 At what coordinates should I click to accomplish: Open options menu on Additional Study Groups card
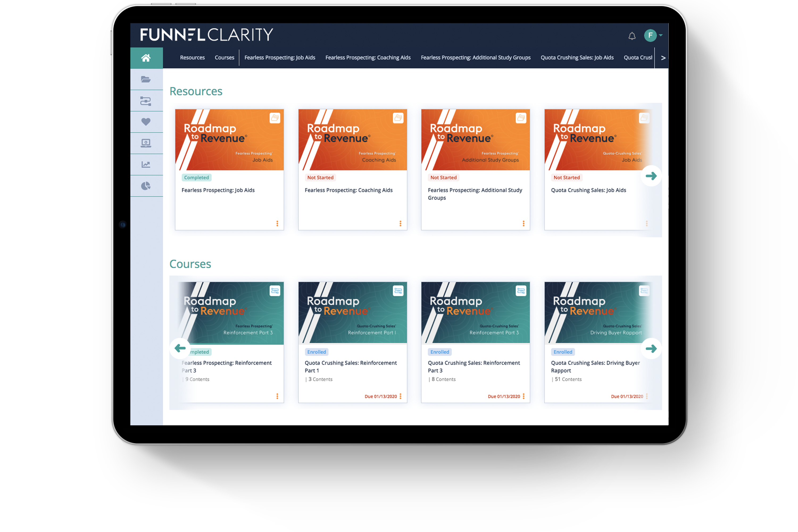pyautogui.click(x=523, y=223)
